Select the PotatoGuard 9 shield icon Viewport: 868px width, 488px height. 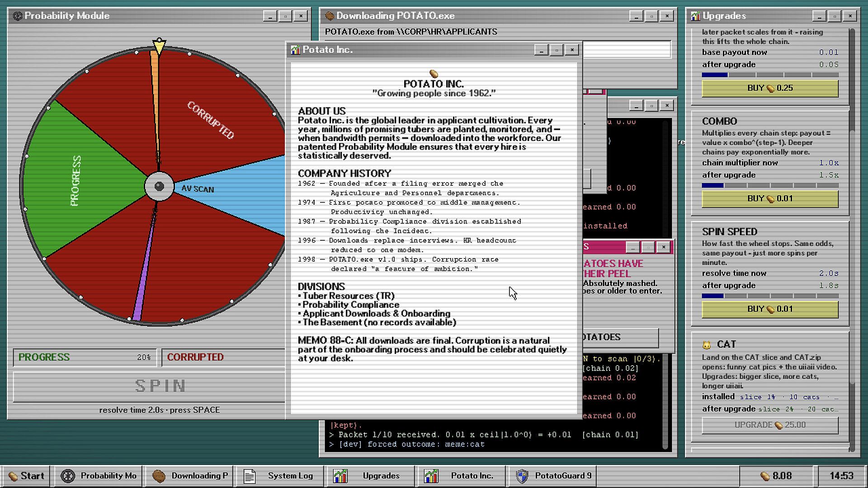[522, 476]
